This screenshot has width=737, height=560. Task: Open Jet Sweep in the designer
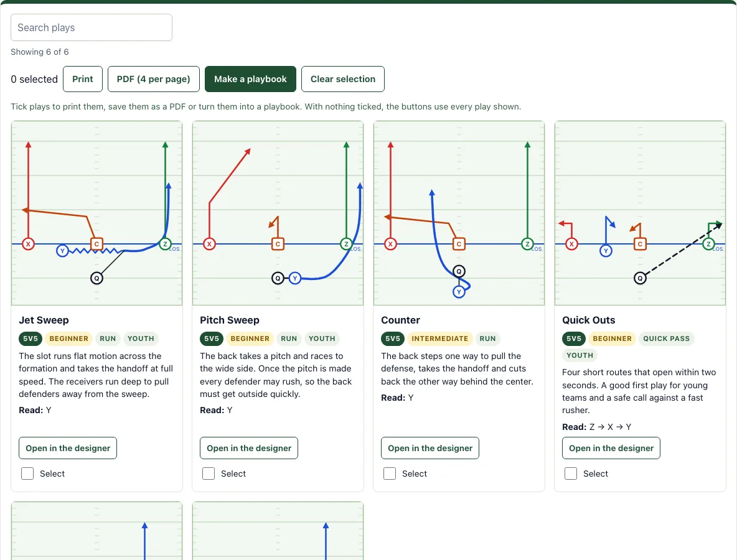point(68,448)
